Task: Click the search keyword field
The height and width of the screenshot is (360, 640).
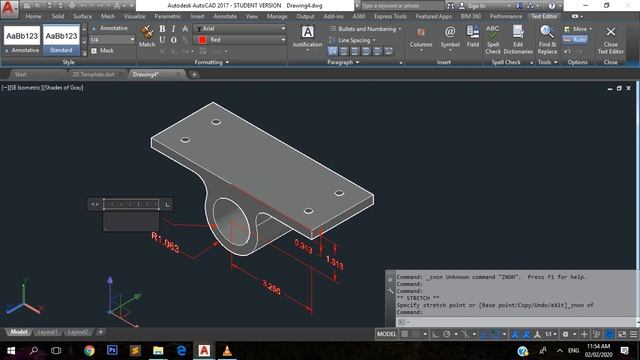Action: (402, 6)
